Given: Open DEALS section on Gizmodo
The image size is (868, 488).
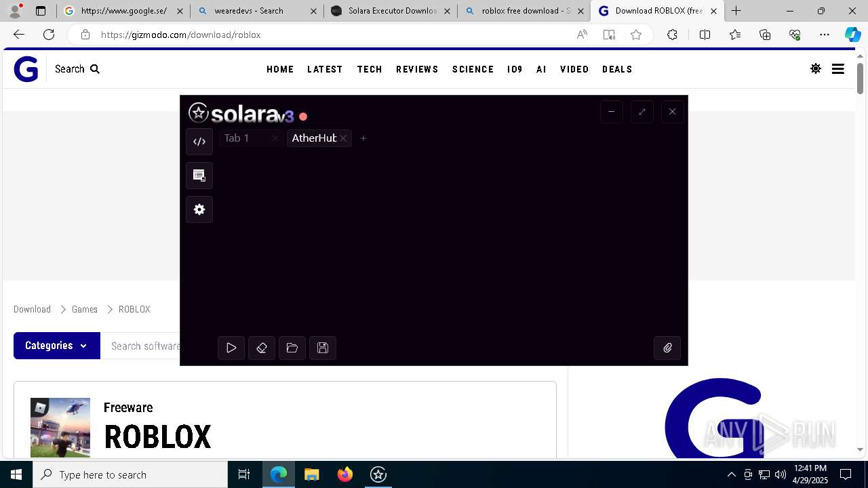Looking at the screenshot, I should tap(617, 69).
